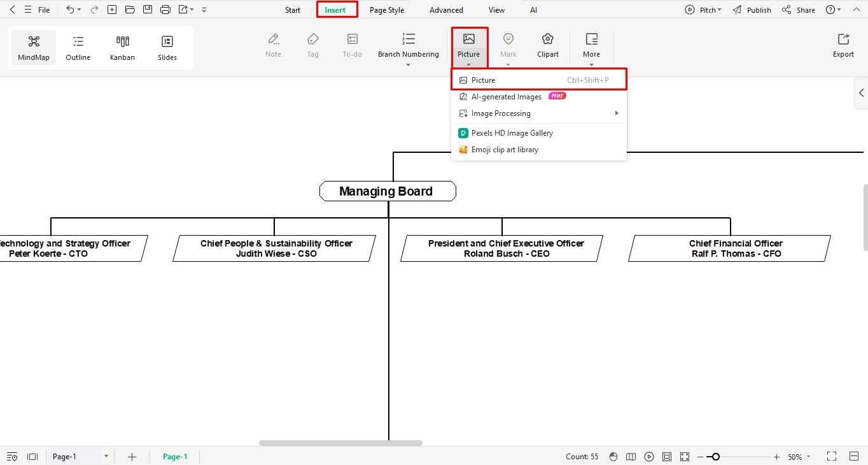Select the Managing Board node
This screenshot has width=868, height=465.
tap(388, 191)
